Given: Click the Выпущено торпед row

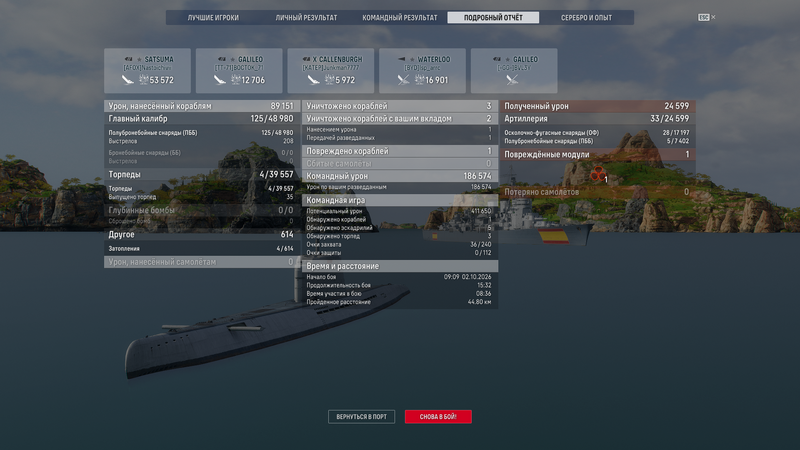Looking at the screenshot, I should pyautogui.click(x=202, y=197).
